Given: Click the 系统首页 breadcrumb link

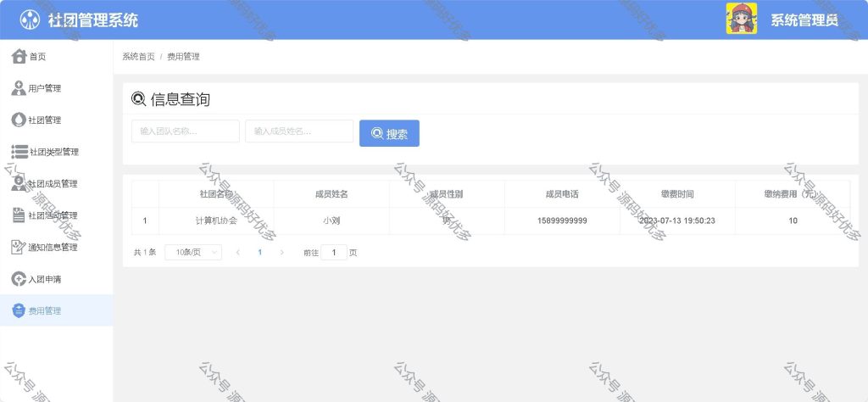Looking at the screenshot, I should coord(138,57).
